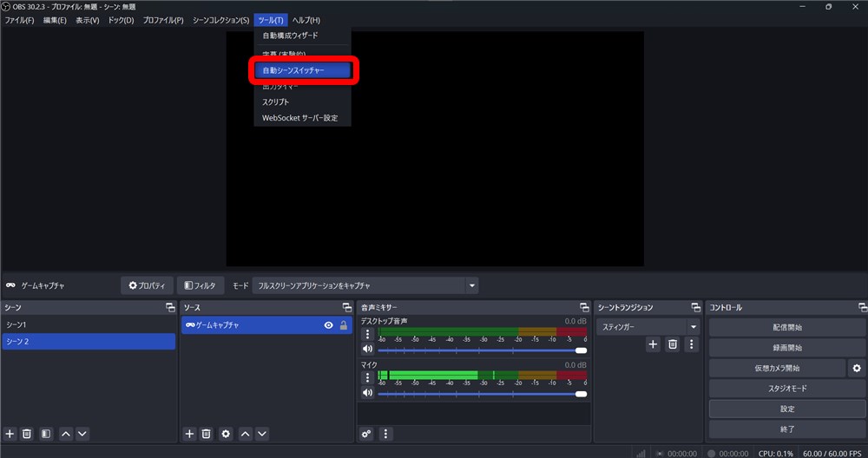
Task: Mute デスクトップ音声 speaker icon
Action: 367,349
